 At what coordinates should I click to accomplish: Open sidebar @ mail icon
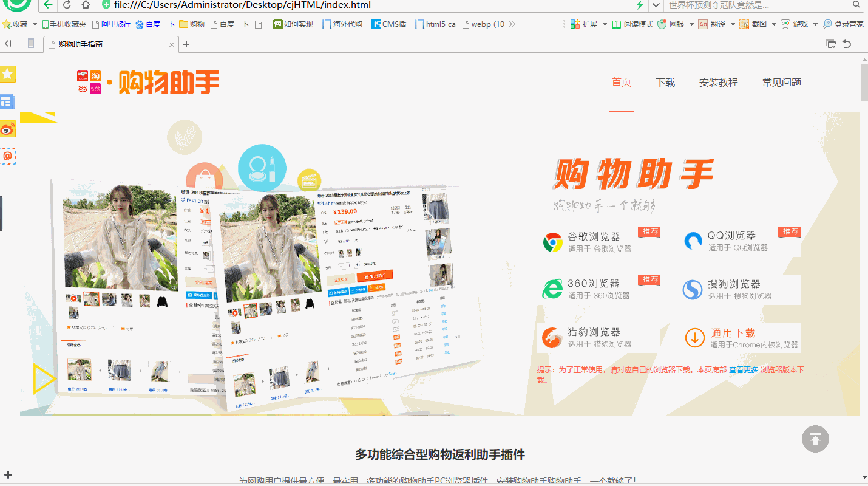pyautogui.click(x=8, y=156)
